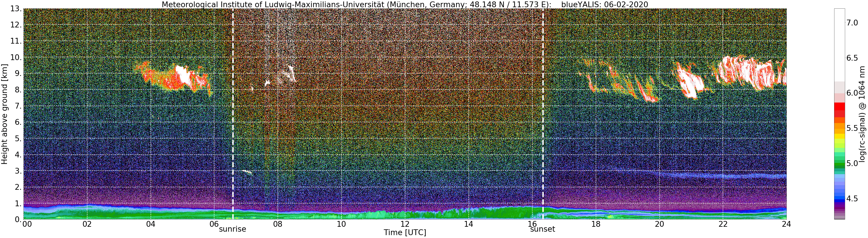Viewport: 868px width, 238px height.
Task: Click the y-axis tick label 11.
Action: (x=16, y=41)
